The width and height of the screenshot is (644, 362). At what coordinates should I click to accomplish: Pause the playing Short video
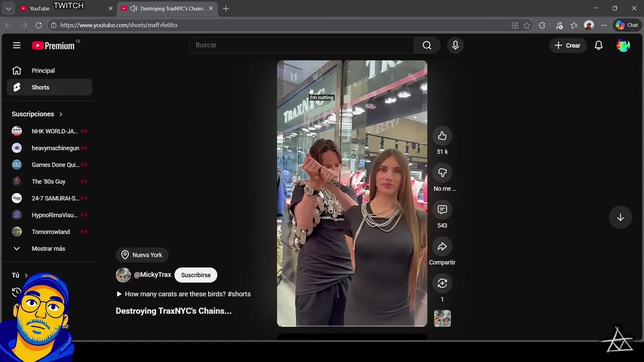tap(293, 77)
